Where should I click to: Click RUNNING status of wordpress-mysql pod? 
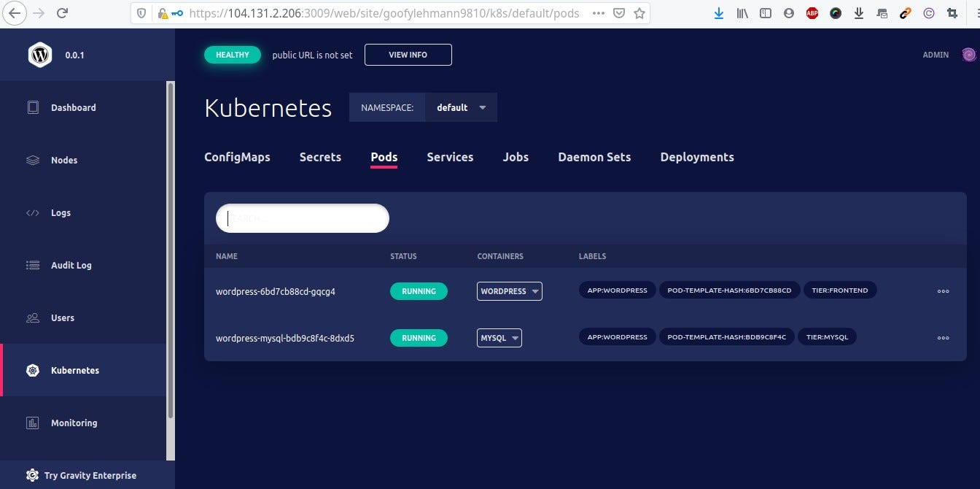tap(419, 338)
